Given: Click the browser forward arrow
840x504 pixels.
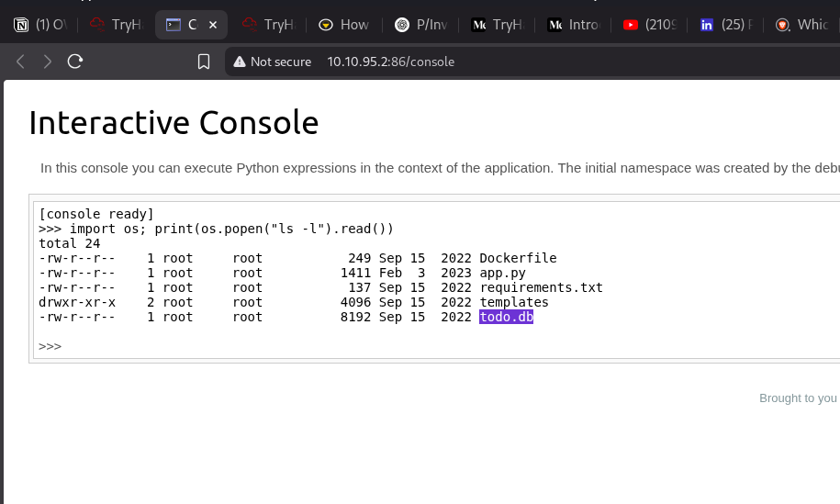Looking at the screenshot, I should [48, 62].
